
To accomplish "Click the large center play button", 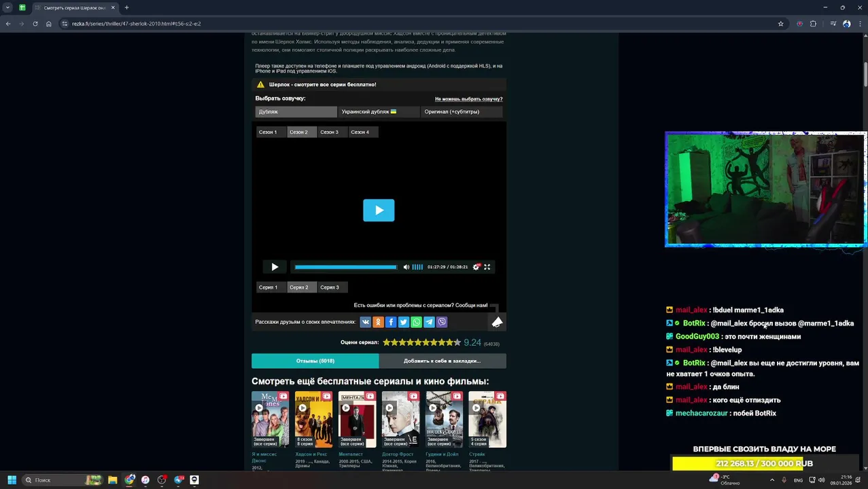I will pyautogui.click(x=379, y=210).
